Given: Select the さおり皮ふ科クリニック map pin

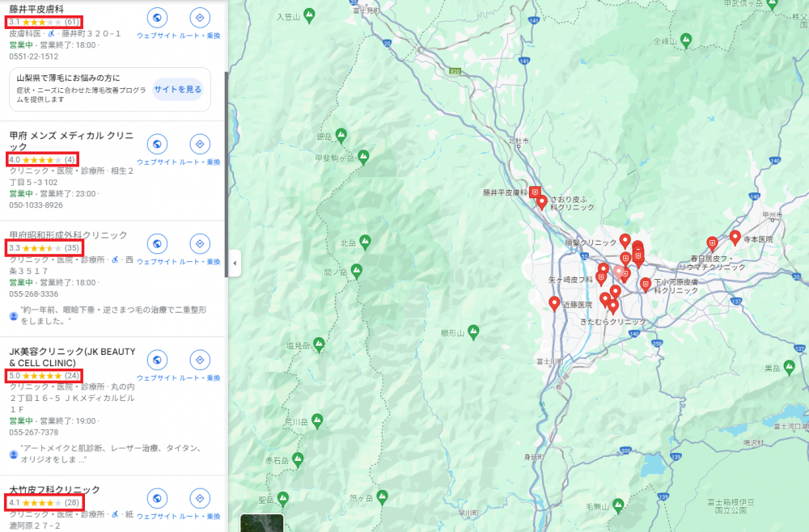Looking at the screenshot, I should [542, 202].
